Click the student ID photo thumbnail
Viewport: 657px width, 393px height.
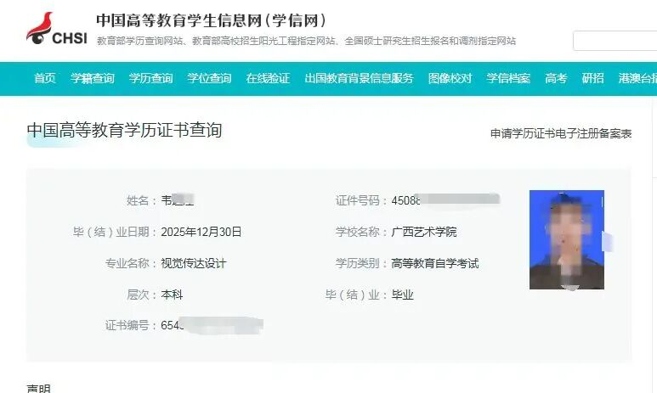(566, 240)
